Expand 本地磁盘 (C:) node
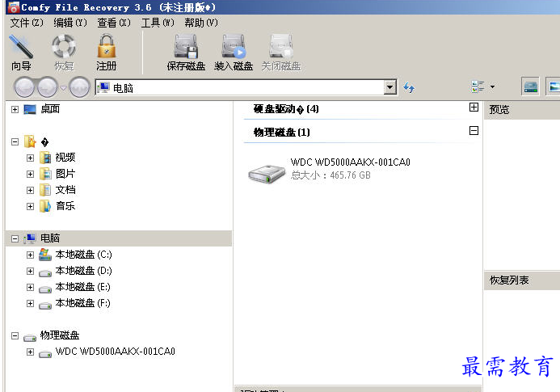The width and height of the screenshot is (560, 392). [30, 255]
